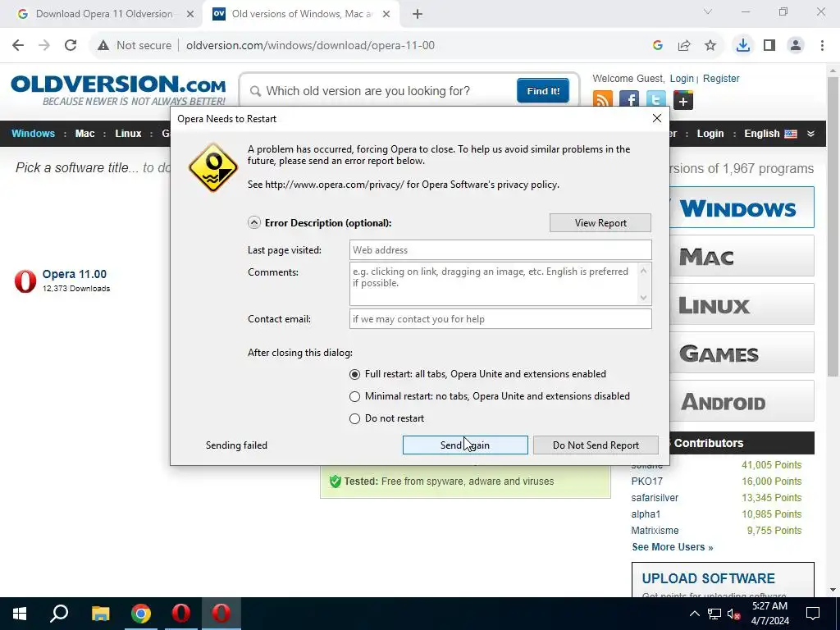Toggle Chrome side panel icon

point(769,46)
